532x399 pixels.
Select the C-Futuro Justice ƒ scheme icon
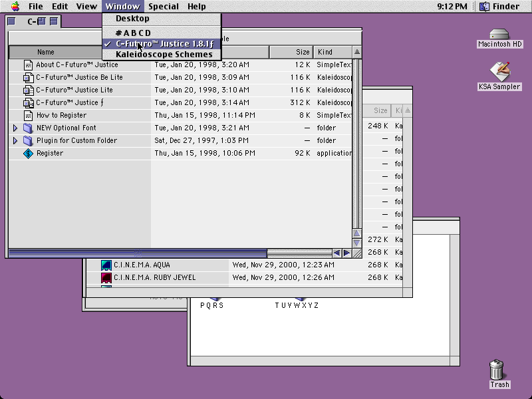[28, 102]
